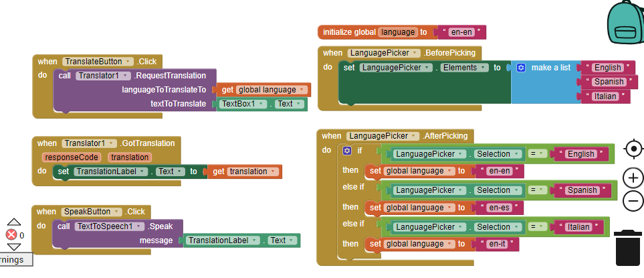Jump to next warning with down arrow
Viewport: 644px width, 278px height.
14,247
